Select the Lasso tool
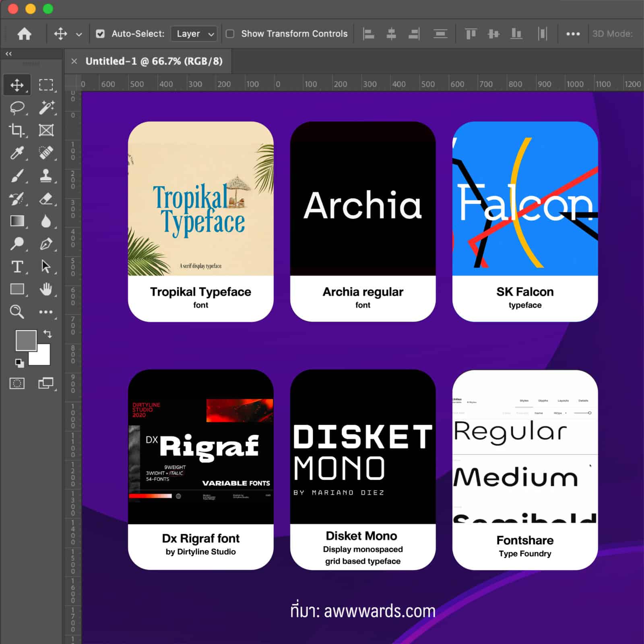Screen dimensions: 644x644 [17, 107]
